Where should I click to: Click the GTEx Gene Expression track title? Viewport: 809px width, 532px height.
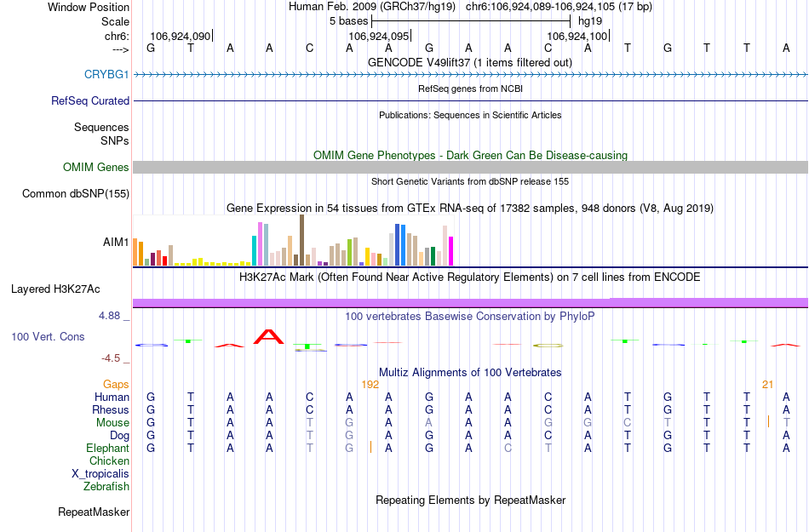click(x=470, y=209)
